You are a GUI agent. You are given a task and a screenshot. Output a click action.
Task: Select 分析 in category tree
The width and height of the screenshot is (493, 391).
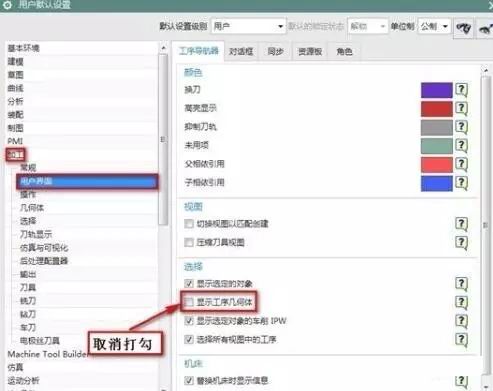coord(15,101)
